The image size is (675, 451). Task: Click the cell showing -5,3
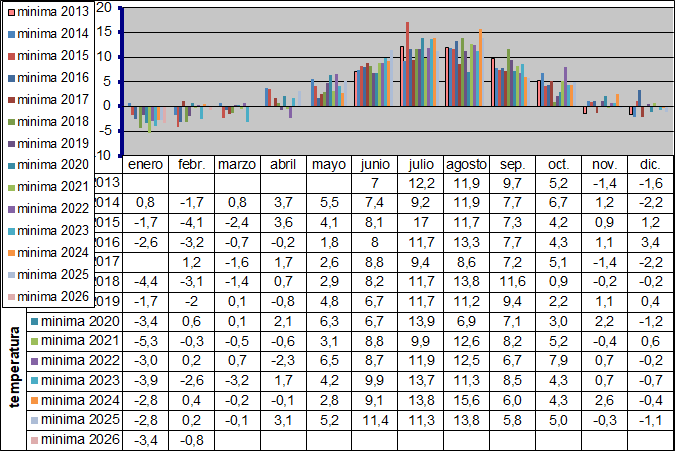coord(145,341)
